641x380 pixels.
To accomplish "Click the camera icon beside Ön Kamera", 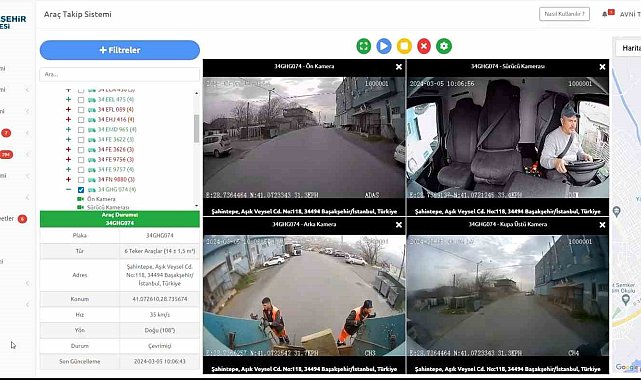I will pos(81,199).
